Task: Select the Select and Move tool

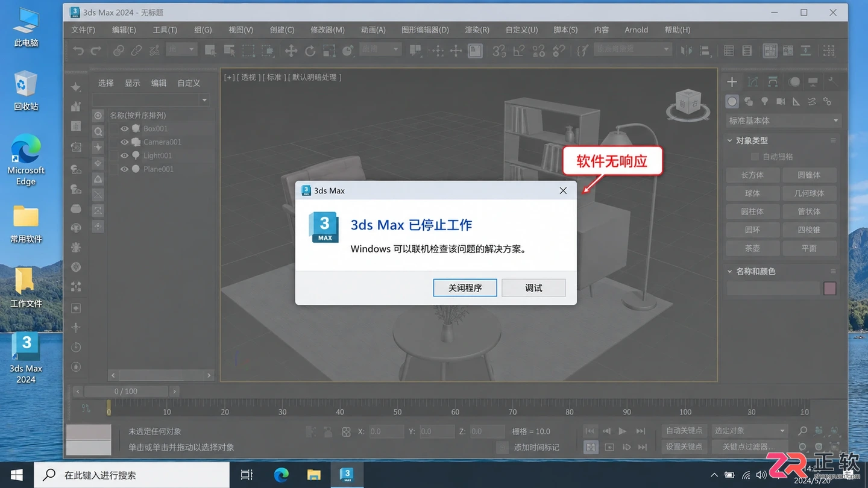Action: point(291,51)
